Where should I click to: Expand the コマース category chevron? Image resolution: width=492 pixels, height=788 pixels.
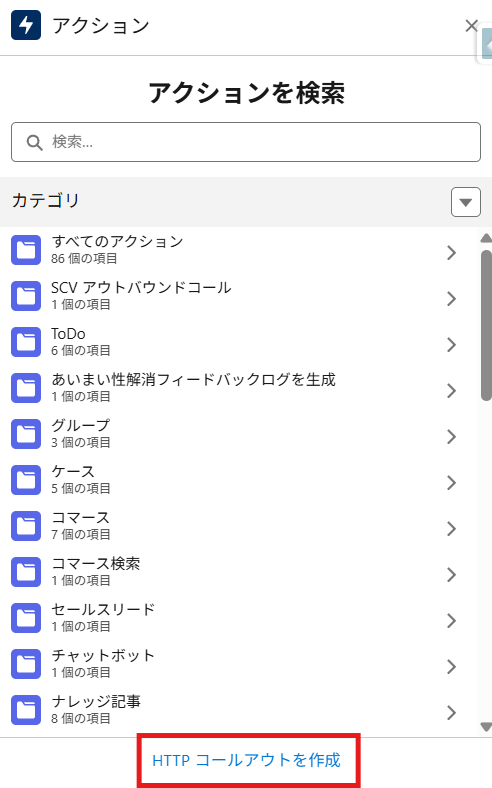coord(451,528)
